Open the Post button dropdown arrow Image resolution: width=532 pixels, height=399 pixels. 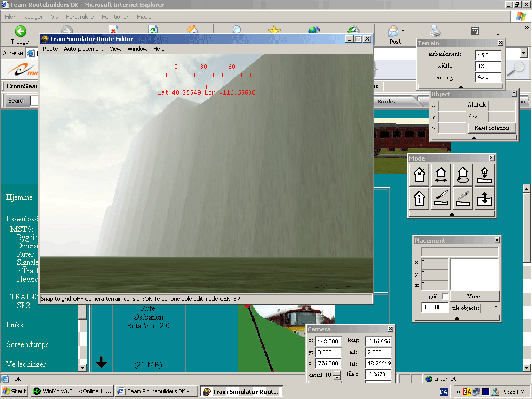(403, 31)
